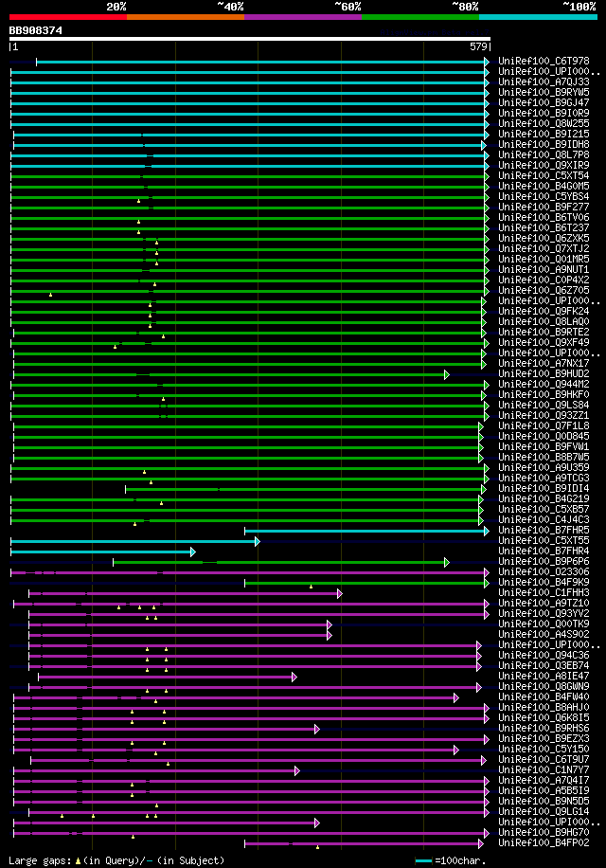Click the green alignment bar for B9IDI4
This screenshot has height=868, width=606.
click(x=305, y=489)
